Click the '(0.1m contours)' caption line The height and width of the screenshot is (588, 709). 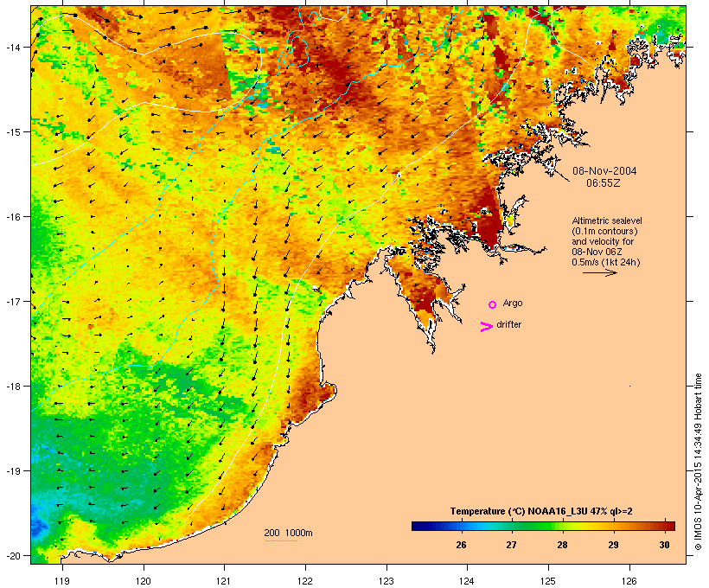[604, 231]
